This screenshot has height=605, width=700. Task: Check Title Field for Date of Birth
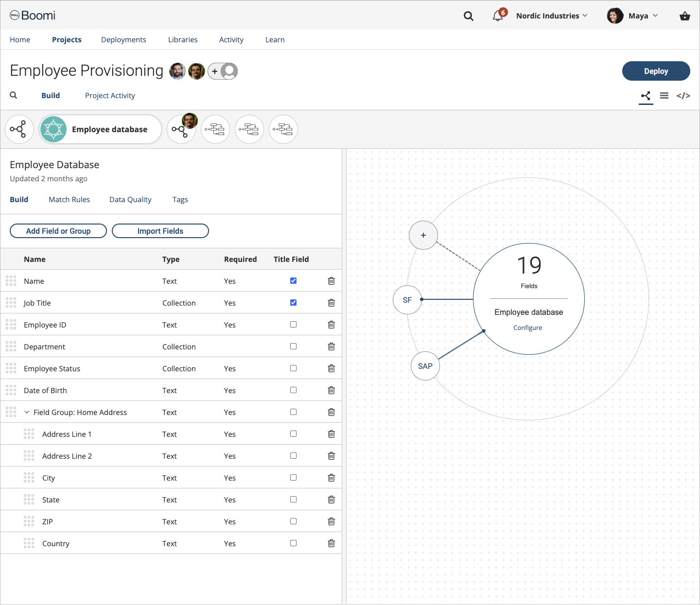click(293, 390)
